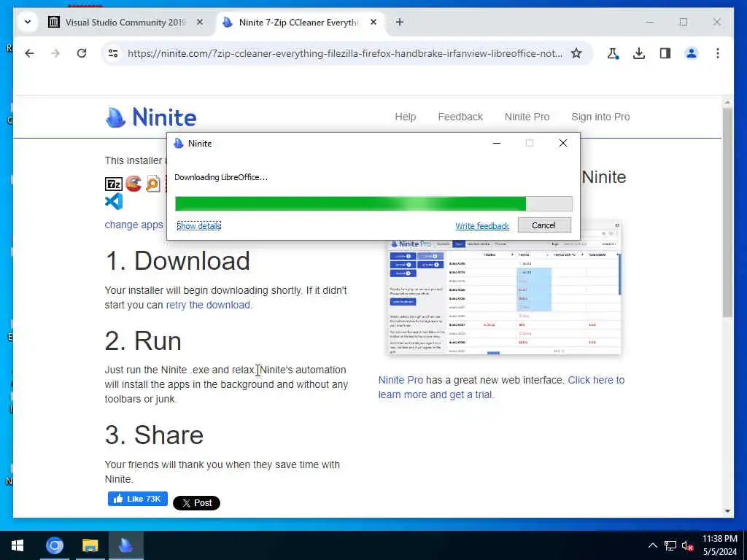Click the X Post button
This screenshot has height=560, width=747.
[196, 503]
